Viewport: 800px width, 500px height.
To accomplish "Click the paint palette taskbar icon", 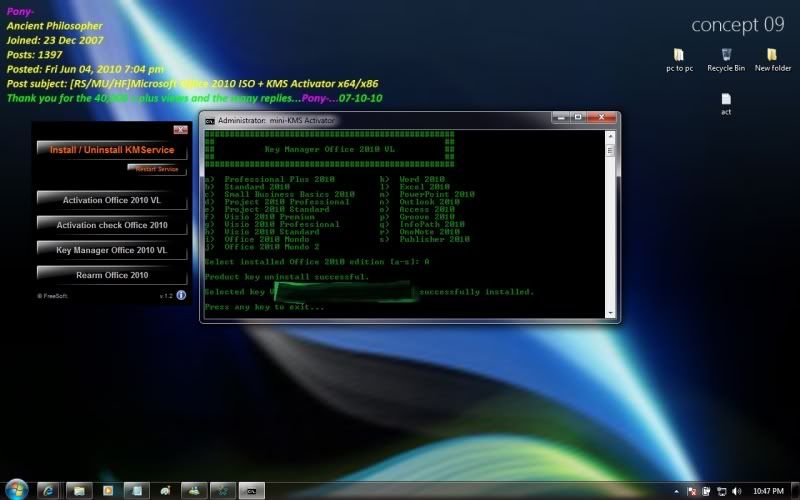I will pyautogui.click(x=165, y=491).
